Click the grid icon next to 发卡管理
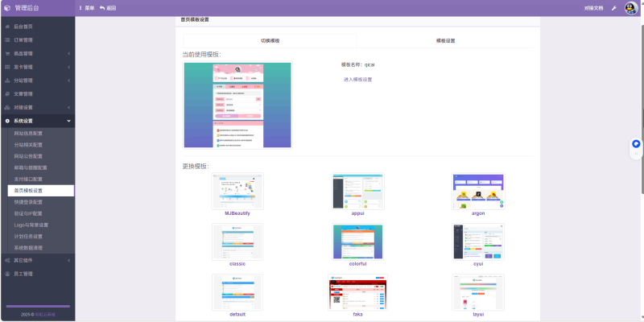This screenshot has width=644, height=322. tap(7, 67)
